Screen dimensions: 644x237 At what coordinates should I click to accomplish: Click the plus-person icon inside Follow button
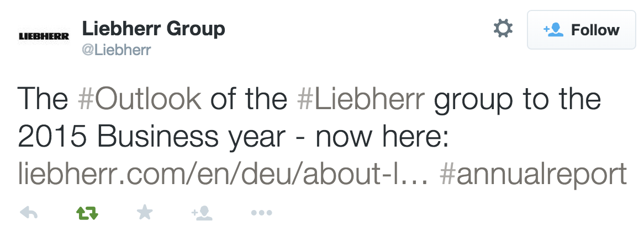[553, 30]
